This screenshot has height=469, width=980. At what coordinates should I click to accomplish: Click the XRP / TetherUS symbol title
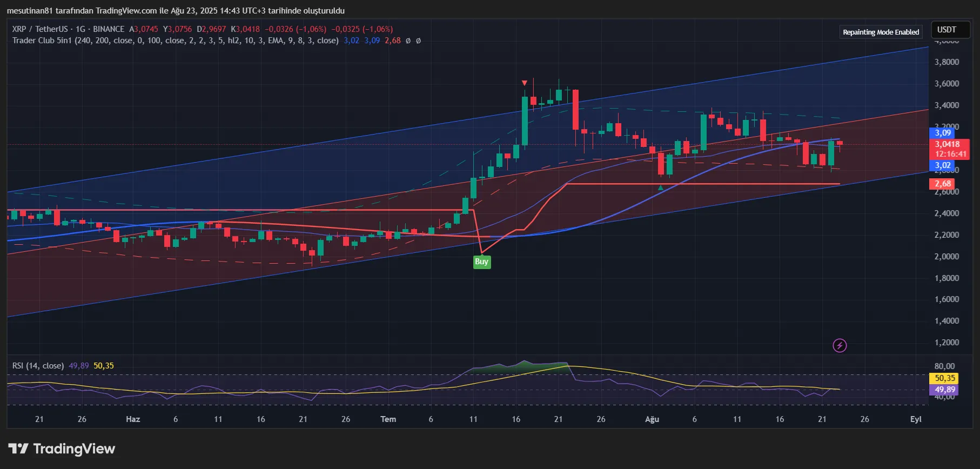pos(40,29)
